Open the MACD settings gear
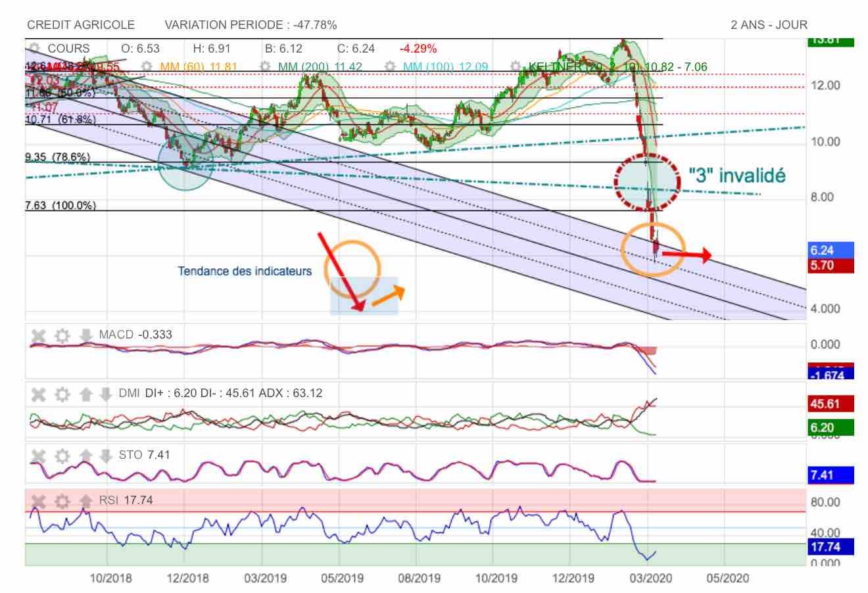Screen dimensions: 868x593 [x=62, y=336]
